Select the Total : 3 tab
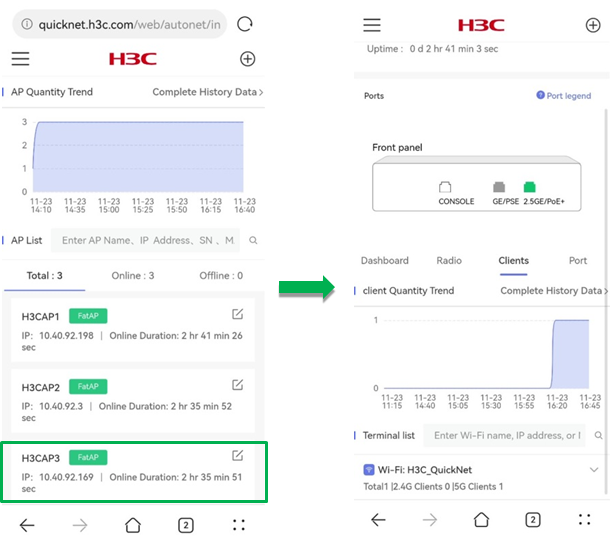610x544 pixels. pyautogui.click(x=44, y=276)
